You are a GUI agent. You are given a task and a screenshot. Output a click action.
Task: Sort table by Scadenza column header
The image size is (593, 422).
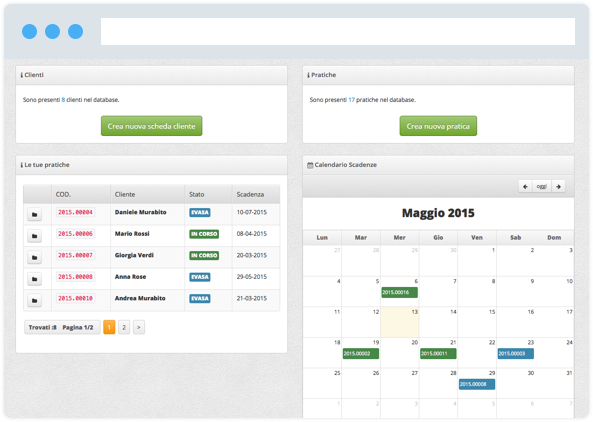[x=250, y=194]
